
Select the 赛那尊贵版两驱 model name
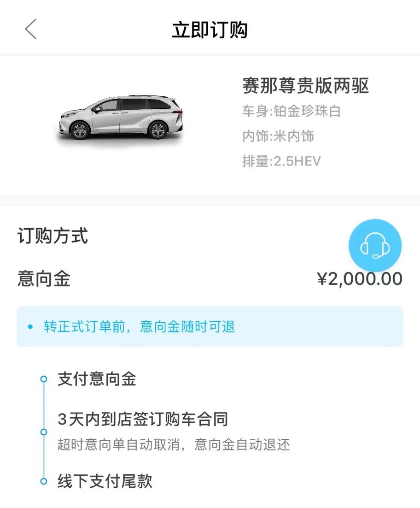pyautogui.click(x=306, y=86)
